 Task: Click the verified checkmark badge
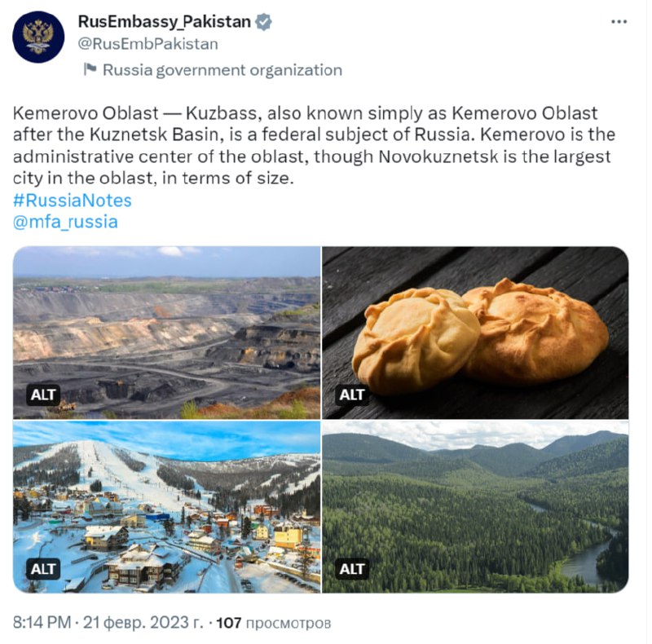click(x=263, y=22)
